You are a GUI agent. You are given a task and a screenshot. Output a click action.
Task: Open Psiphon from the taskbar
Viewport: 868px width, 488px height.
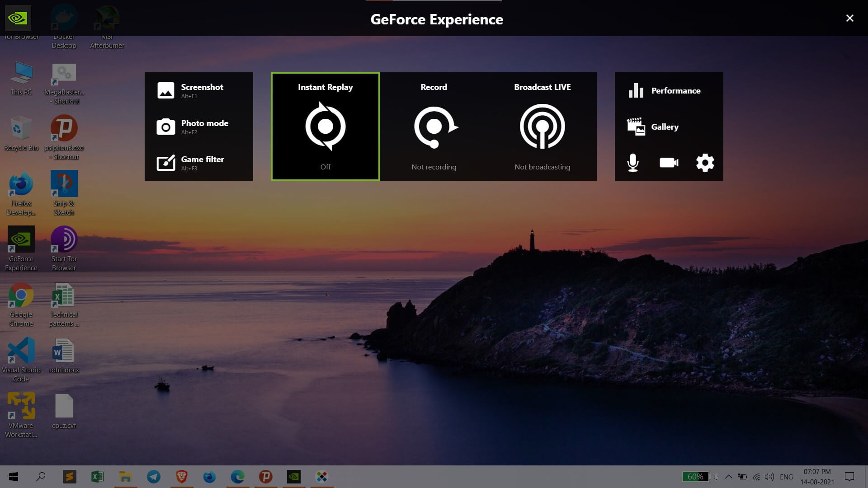coord(266,477)
